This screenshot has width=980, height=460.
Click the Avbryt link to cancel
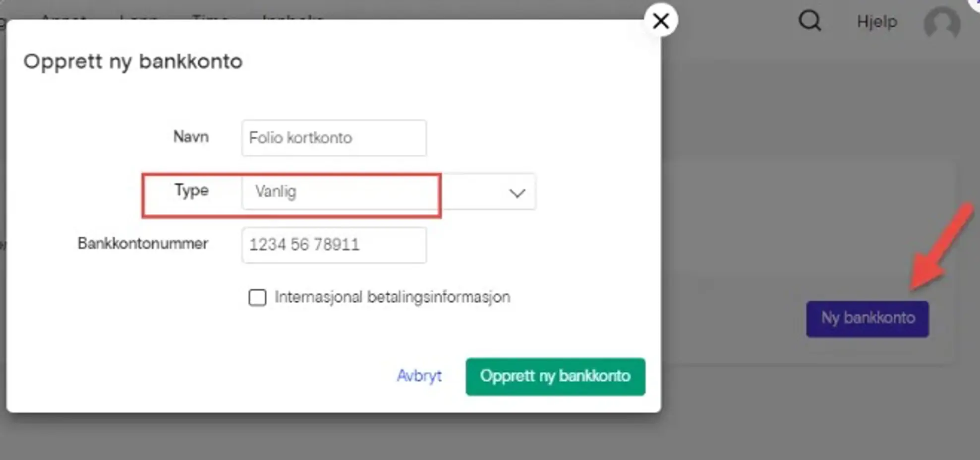[419, 377]
